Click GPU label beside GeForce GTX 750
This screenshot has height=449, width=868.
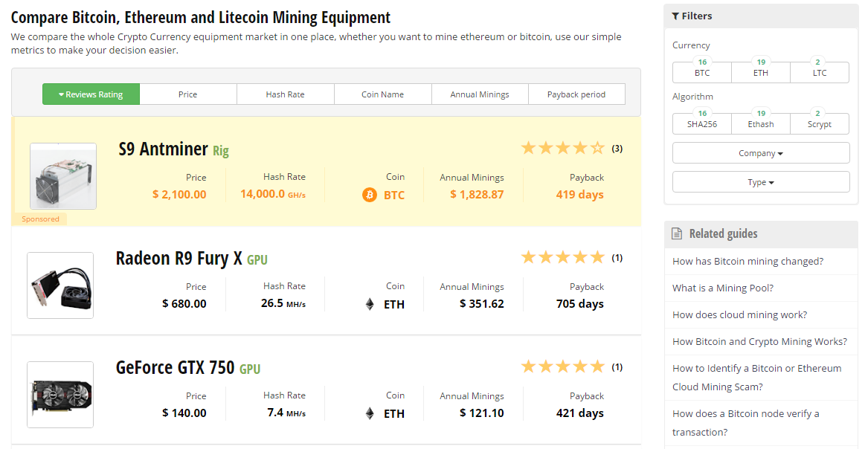pyautogui.click(x=250, y=369)
